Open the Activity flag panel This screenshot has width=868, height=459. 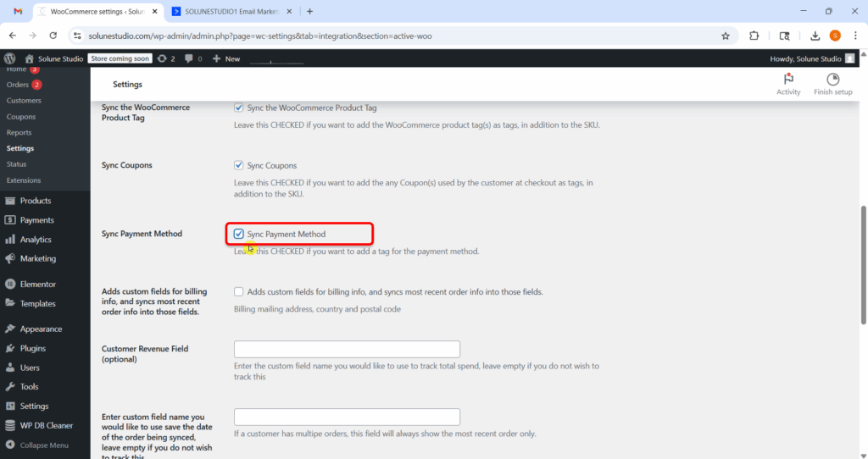788,84
